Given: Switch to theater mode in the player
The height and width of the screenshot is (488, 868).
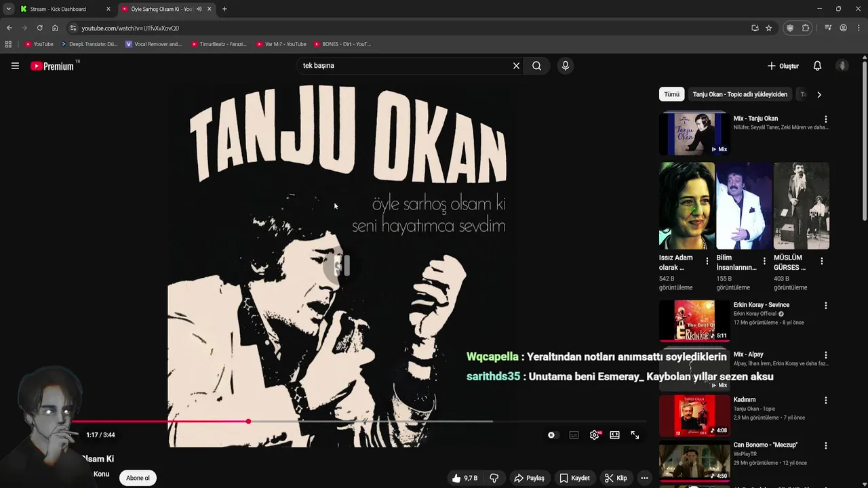Looking at the screenshot, I should 614,435.
